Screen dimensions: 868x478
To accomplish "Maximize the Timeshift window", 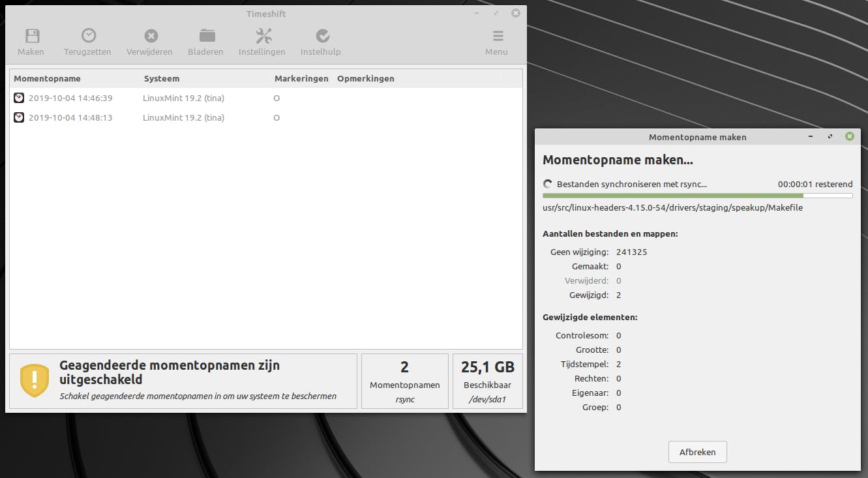I will pyautogui.click(x=496, y=13).
